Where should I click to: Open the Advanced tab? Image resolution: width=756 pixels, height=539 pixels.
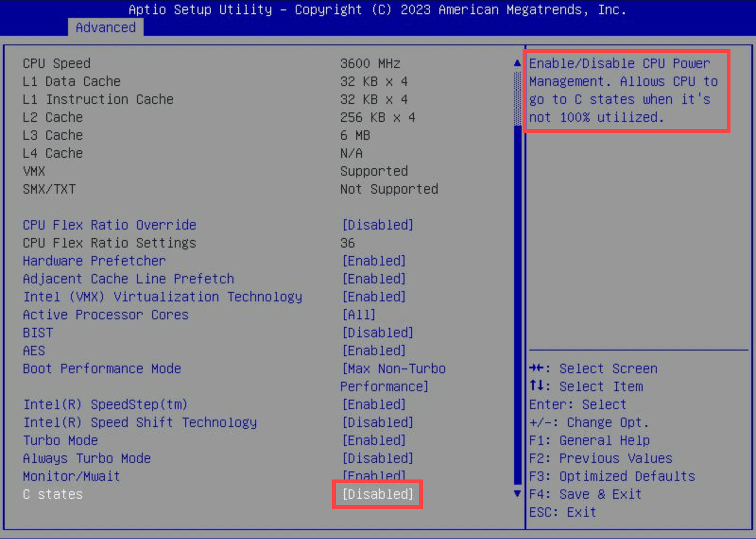click(x=105, y=27)
